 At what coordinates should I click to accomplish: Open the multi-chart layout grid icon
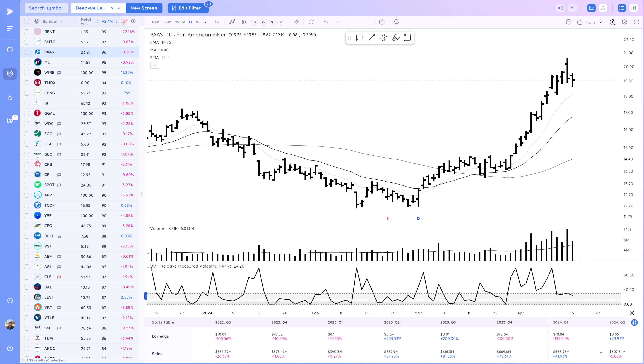244,22
